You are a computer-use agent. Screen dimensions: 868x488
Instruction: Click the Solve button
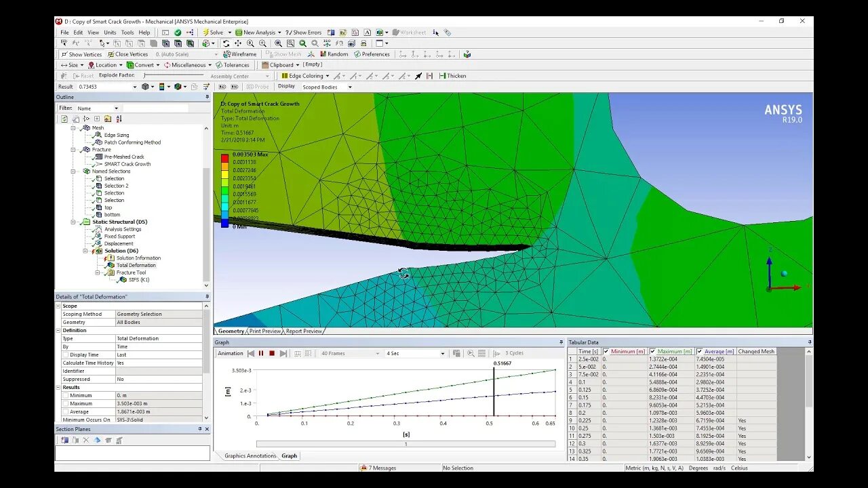213,32
